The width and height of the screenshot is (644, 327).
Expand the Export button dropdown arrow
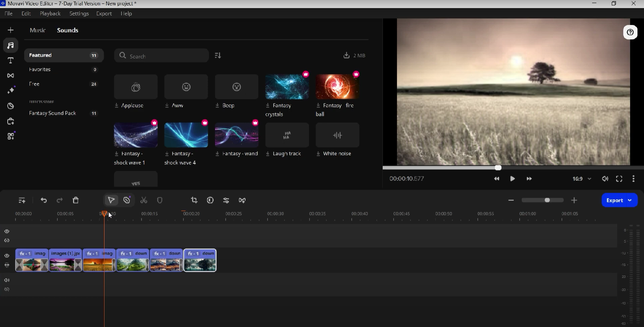630,200
